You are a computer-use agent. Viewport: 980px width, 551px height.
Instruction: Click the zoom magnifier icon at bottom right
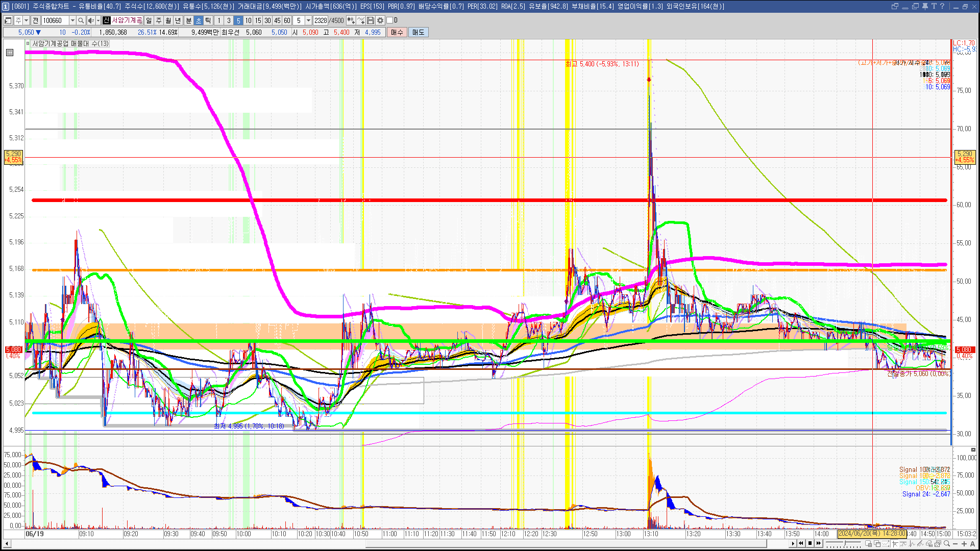(947, 544)
